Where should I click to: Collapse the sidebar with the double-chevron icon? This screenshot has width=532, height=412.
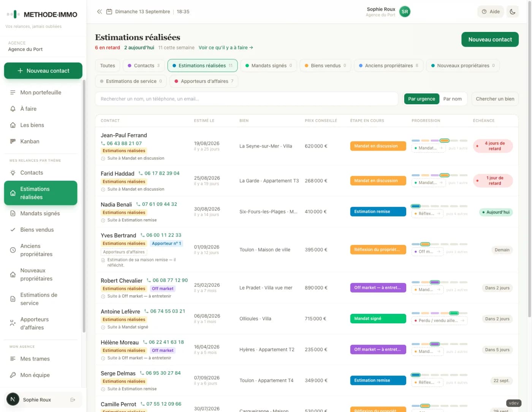pos(100,12)
